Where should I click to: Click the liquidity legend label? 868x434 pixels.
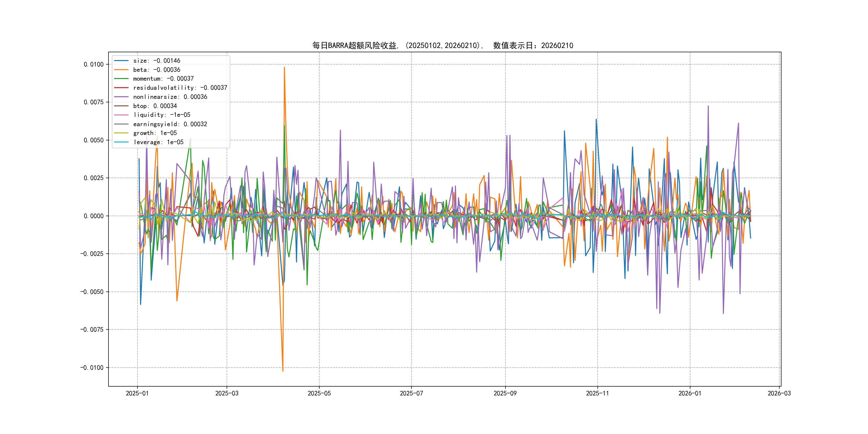[x=162, y=115]
